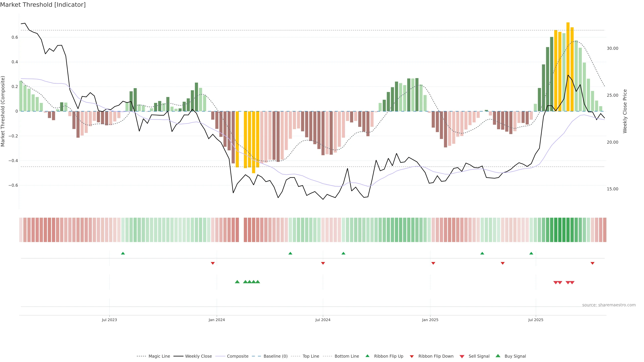Click the first green Ribbon Flip Up marker
The width and height of the screenshot is (644, 362).
123,253
